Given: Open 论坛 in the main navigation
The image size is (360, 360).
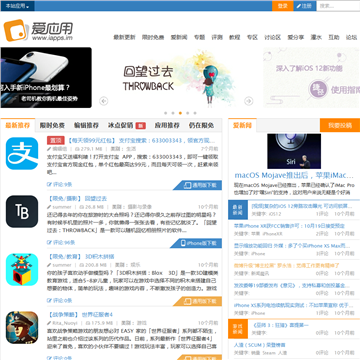Looking at the screenshot, I should 351,37.
